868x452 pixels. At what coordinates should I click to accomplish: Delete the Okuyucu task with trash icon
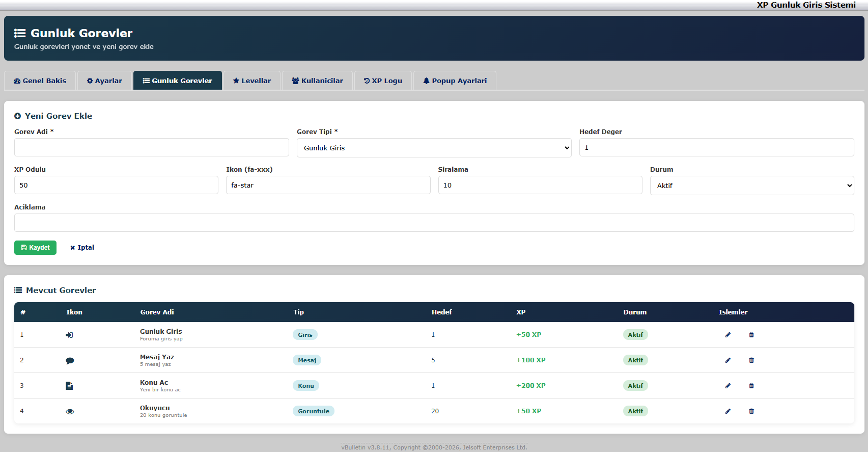point(751,411)
